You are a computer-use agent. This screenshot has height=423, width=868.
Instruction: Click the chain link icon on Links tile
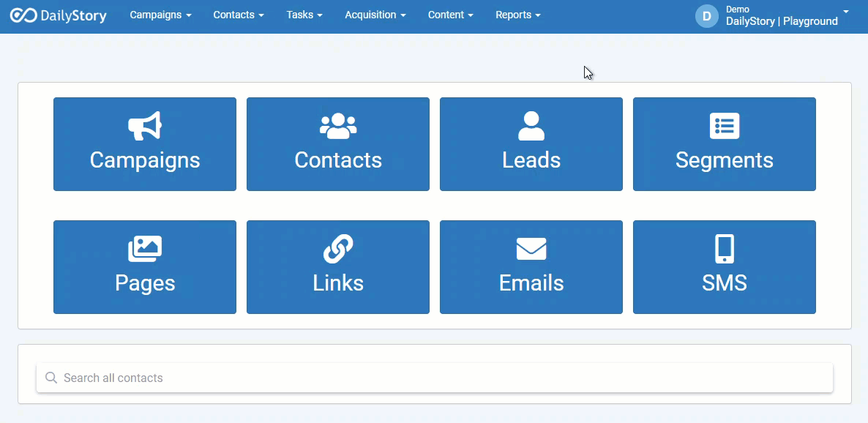337,249
